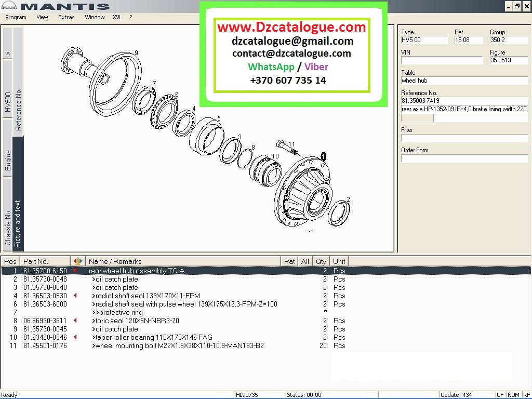Click the Qty column header
Viewport: 532px width, 399px height.
(321, 261)
